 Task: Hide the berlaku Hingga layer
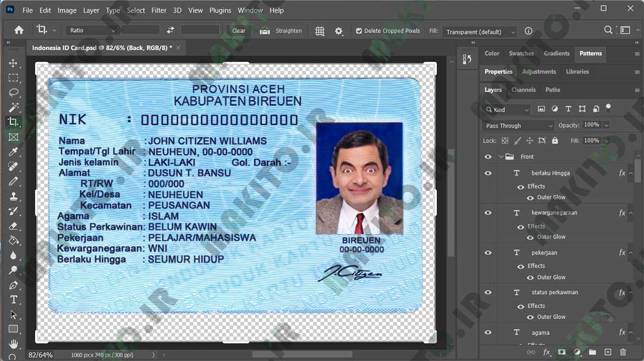pos(488,173)
